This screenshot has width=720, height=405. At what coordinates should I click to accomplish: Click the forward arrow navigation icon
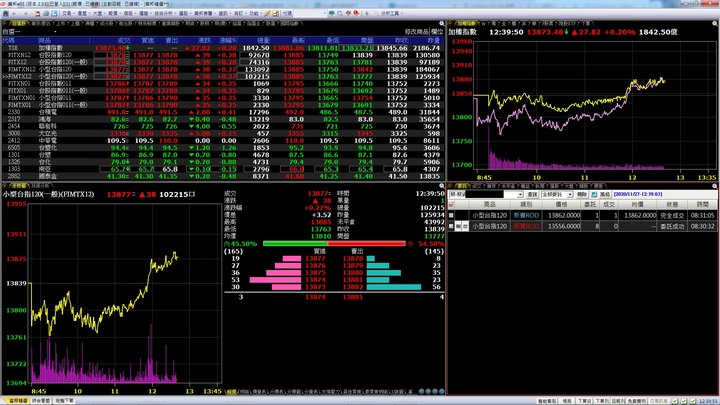[26, 13]
